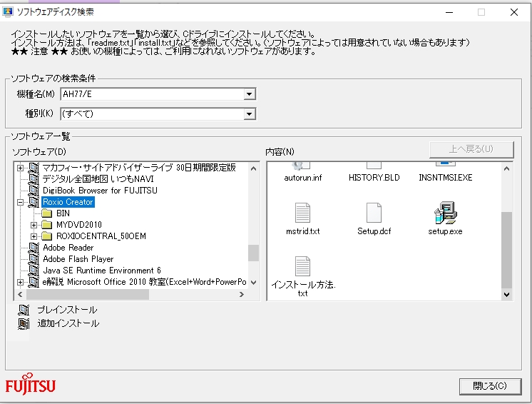
Task: Click the 内容 pane vertical scrollbar thumb
Action: 506,251
